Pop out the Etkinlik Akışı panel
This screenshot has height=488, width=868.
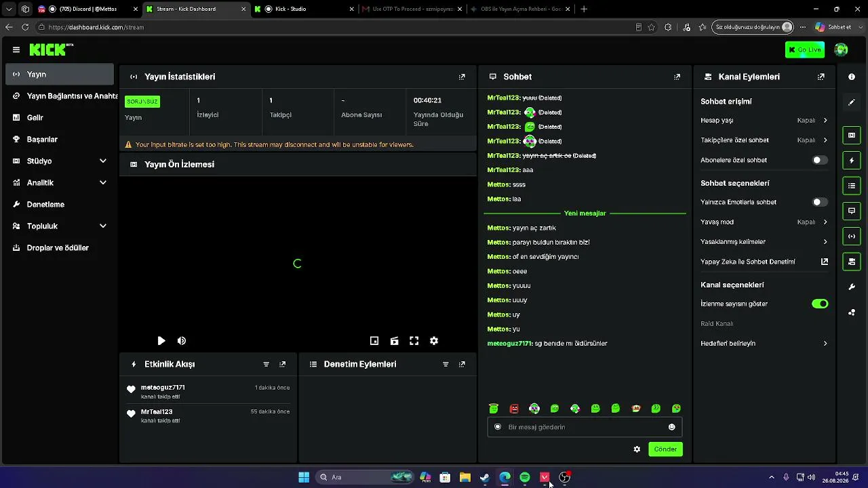point(283,364)
